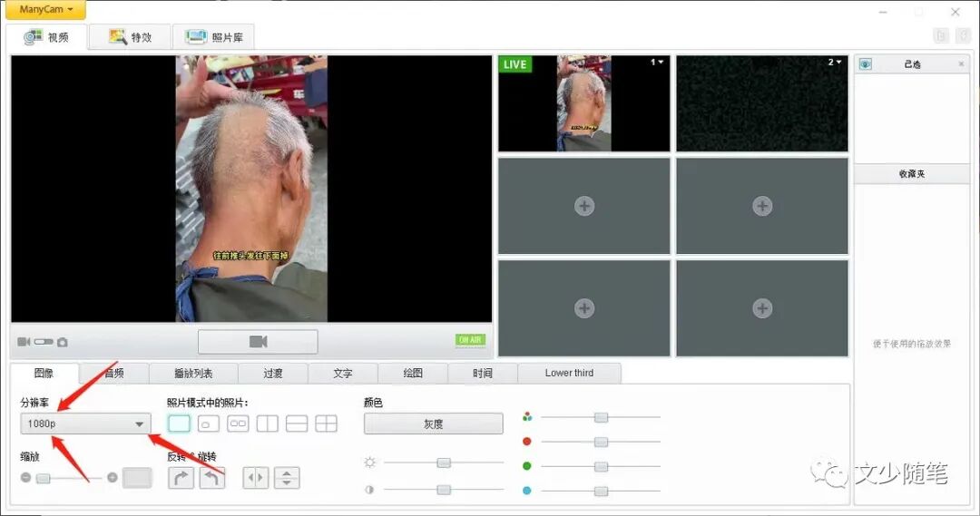Adjust the contrast slider

[444, 489]
